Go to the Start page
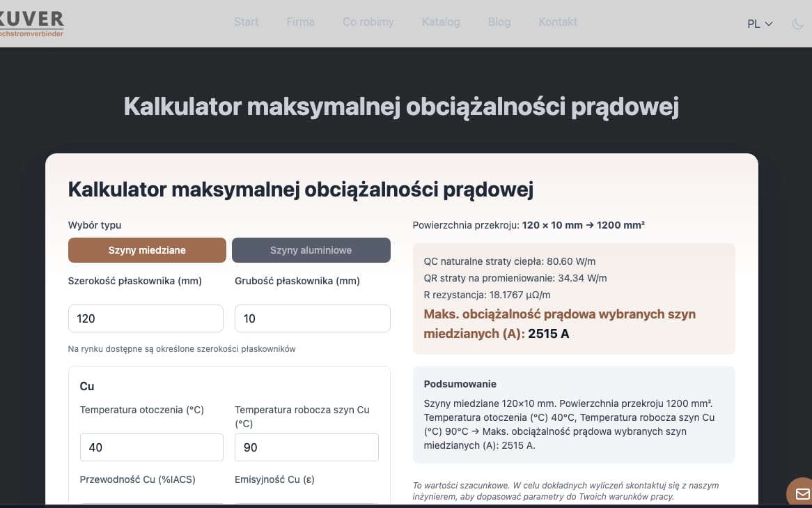The height and width of the screenshot is (508, 812). (x=246, y=22)
